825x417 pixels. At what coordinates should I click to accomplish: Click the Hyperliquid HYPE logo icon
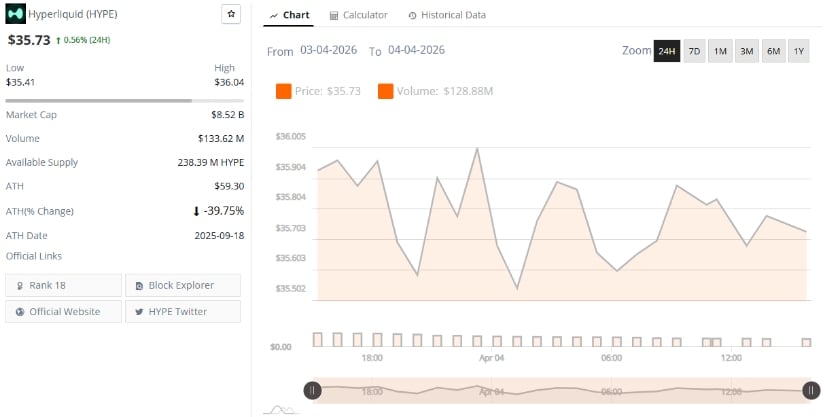15,14
